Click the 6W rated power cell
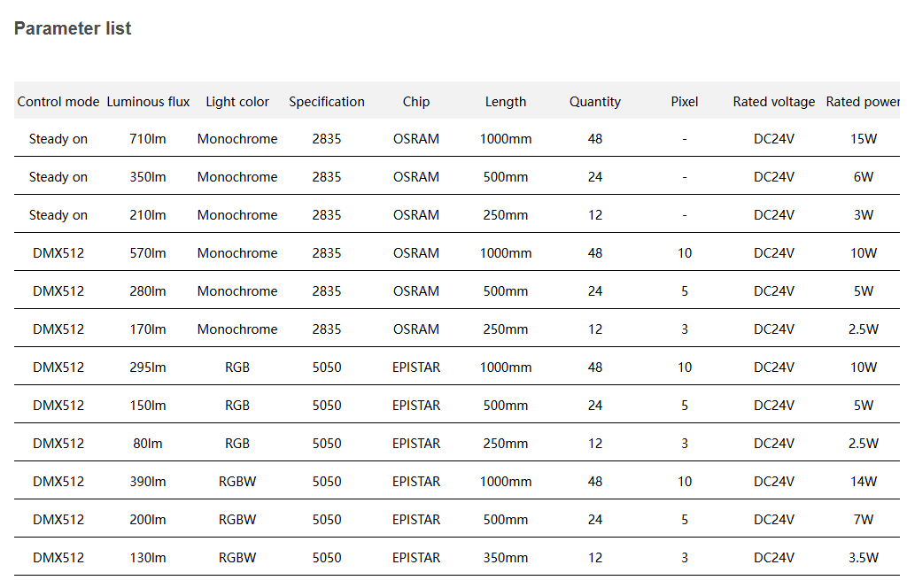The width and height of the screenshot is (907, 588). 864,177
